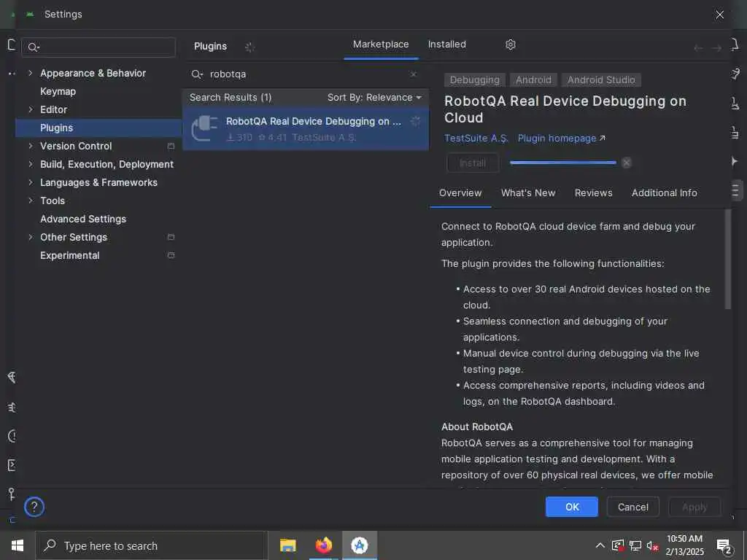The height and width of the screenshot is (560, 747).
Task: Select the Plugins settings item
Action: tap(98, 128)
